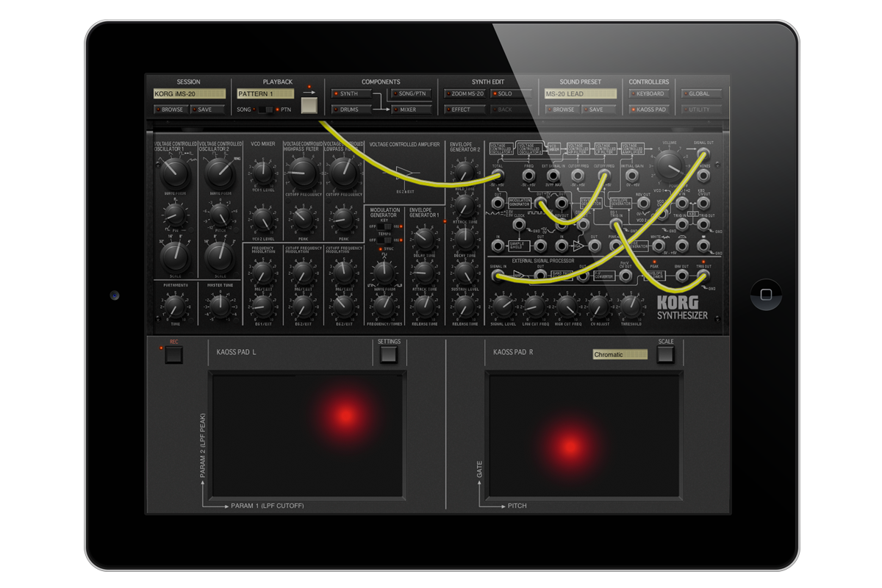Click the INITIAL GAIN patch jack
The image size is (882, 588).
(632, 176)
